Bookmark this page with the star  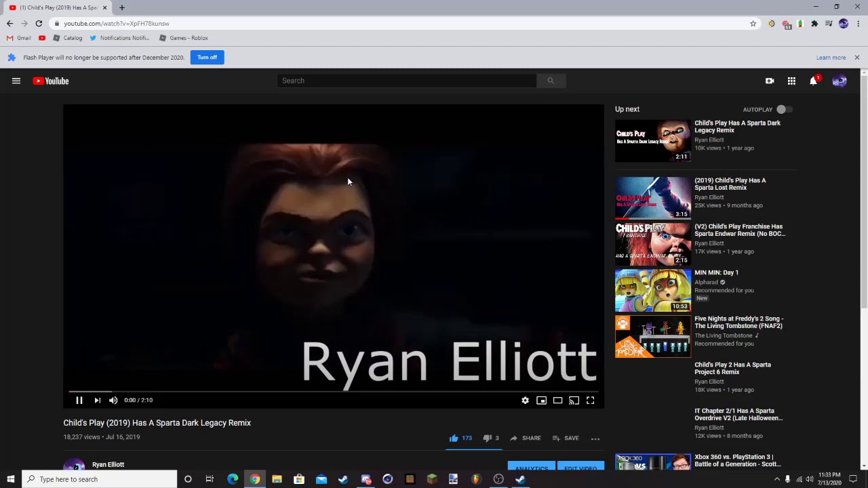tap(753, 24)
